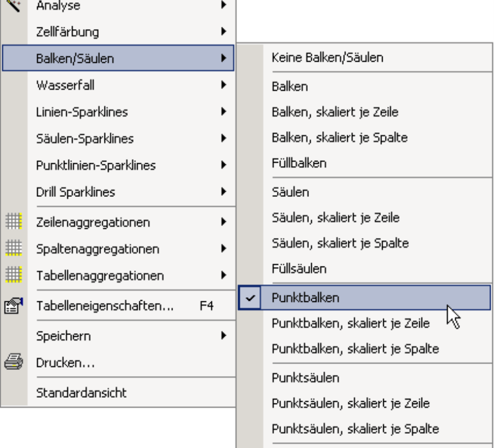
Task: Click the Zeilenaggregationen grid icon
Action: (14, 221)
